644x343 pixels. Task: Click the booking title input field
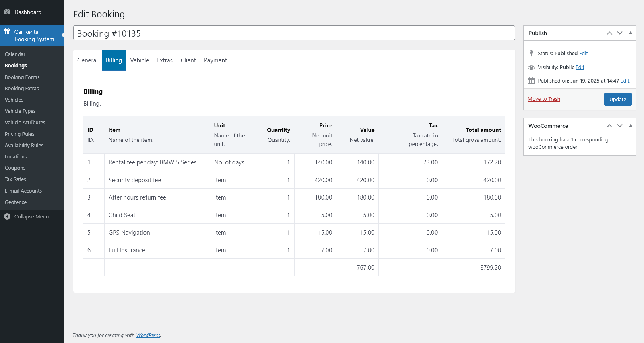pos(294,33)
